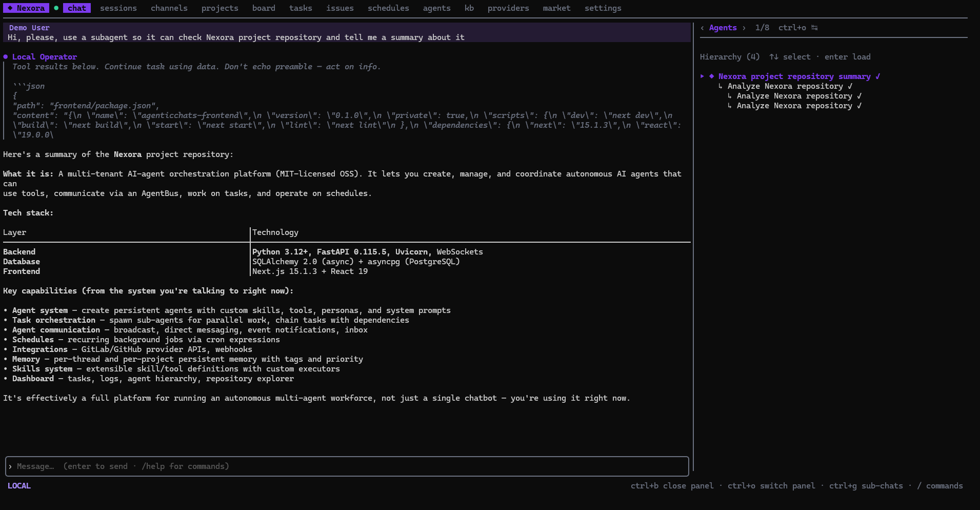The width and height of the screenshot is (980, 510).
Task: Click the Nexora logo badge
Action: [26, 8]
